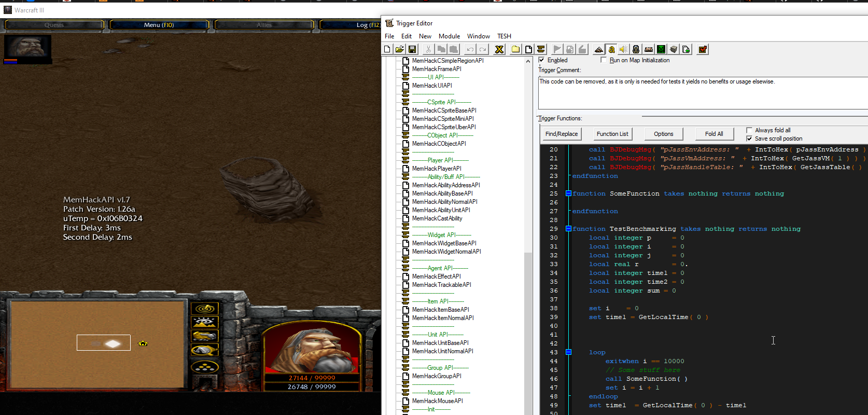Toggle the Enabled checkbox

(542, 60)
